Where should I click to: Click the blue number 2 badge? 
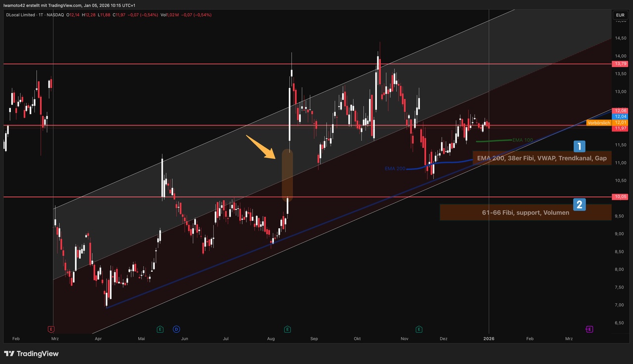tap(579, 203)
